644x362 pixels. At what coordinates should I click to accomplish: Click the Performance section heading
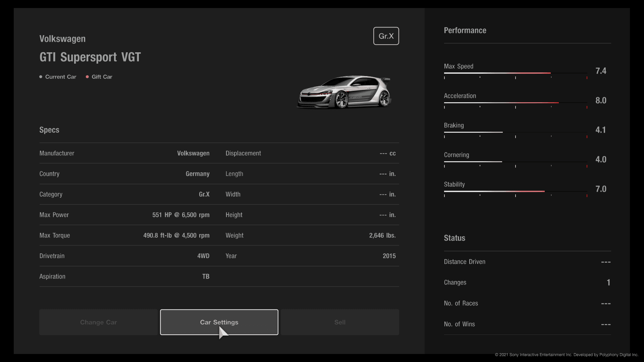[465, 31]
